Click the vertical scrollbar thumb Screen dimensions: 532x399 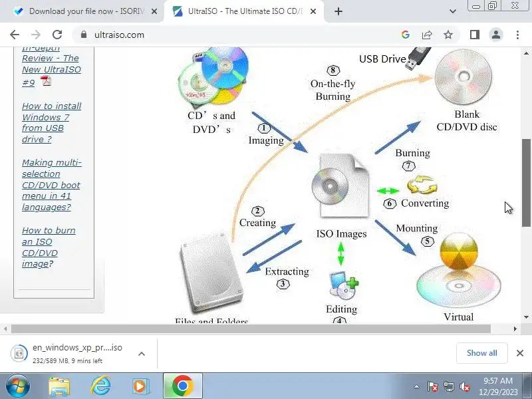pos(526,182)
